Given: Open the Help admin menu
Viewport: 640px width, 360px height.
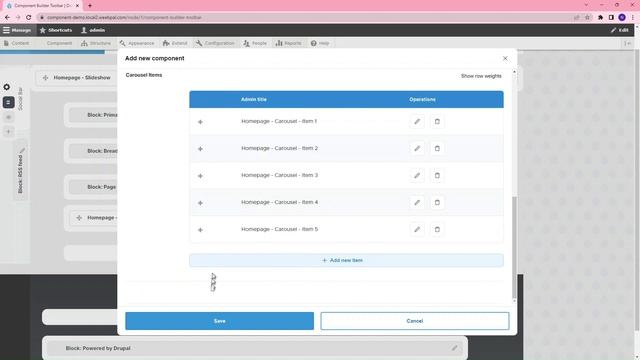Looking at the screenshot, I should [320, 43].
